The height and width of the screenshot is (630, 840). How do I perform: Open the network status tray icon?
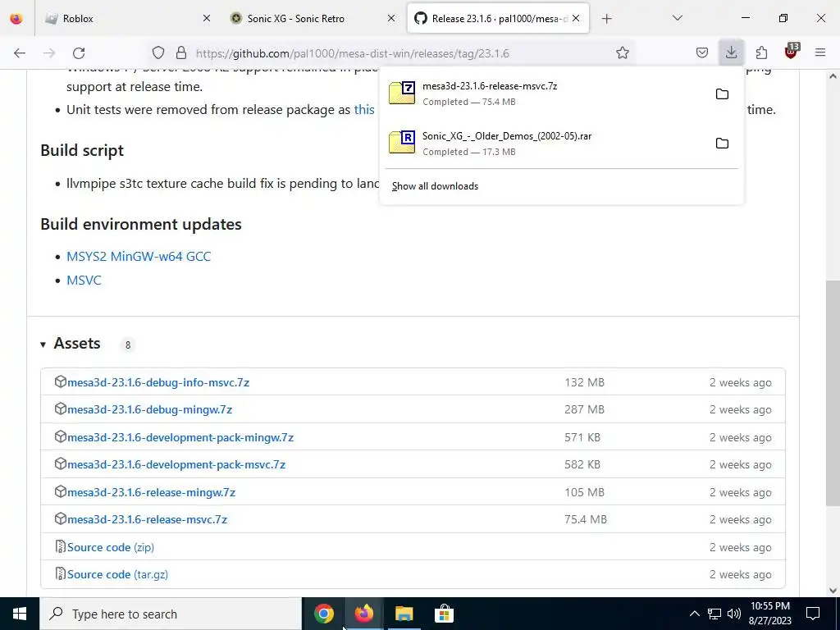[x=714, y=614]
